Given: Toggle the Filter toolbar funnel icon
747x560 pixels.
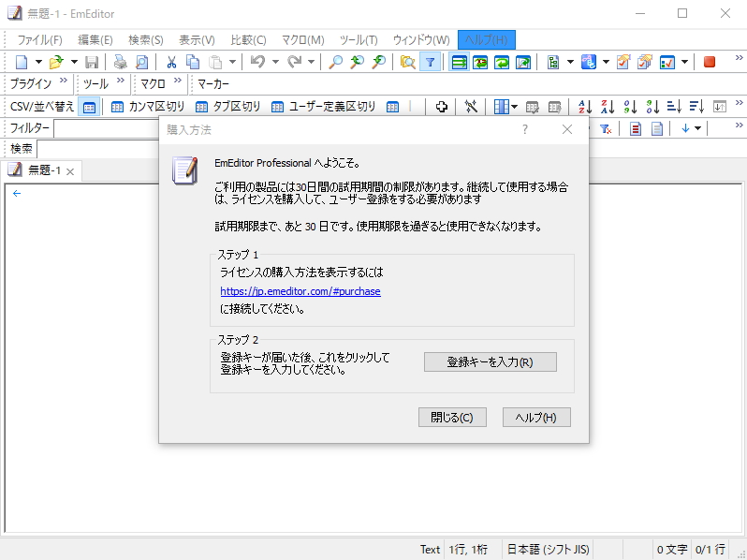Looking at the screenshot, I should pyautogui.click(x=430, y=62).
